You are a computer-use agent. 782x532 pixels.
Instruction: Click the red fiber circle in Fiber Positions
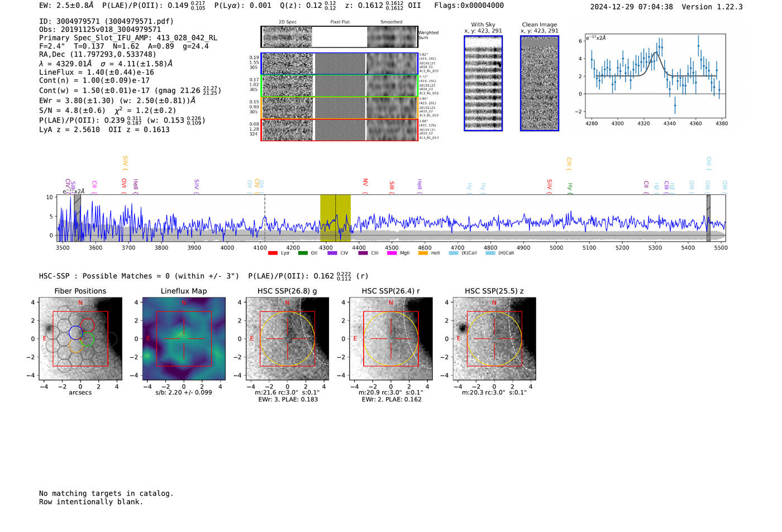87,325
